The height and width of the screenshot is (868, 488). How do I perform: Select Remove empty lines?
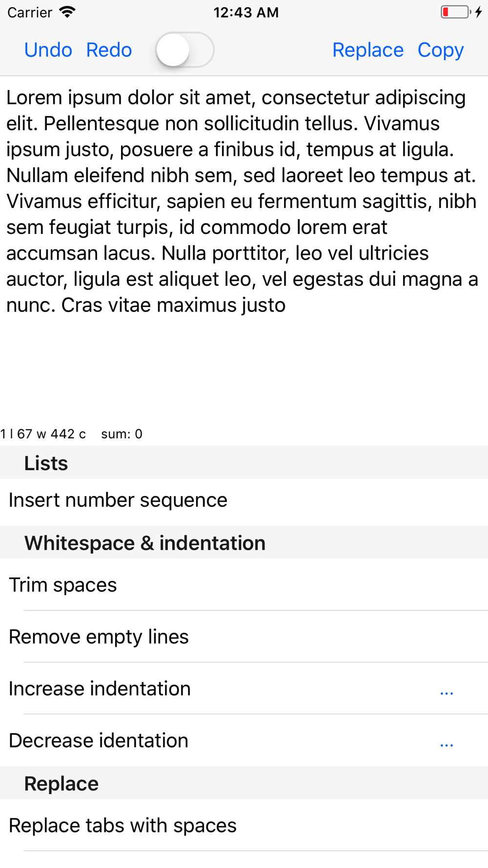(244, 637)
